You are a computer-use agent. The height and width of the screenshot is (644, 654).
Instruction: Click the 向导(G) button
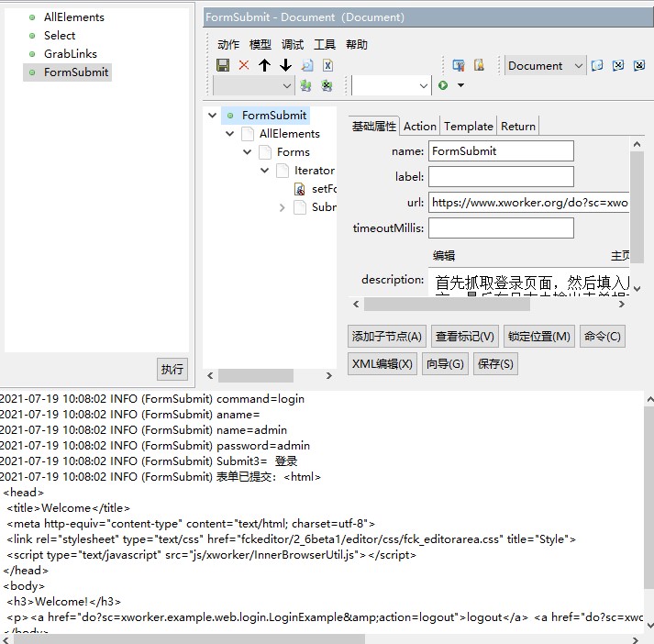tap(445, 364)
